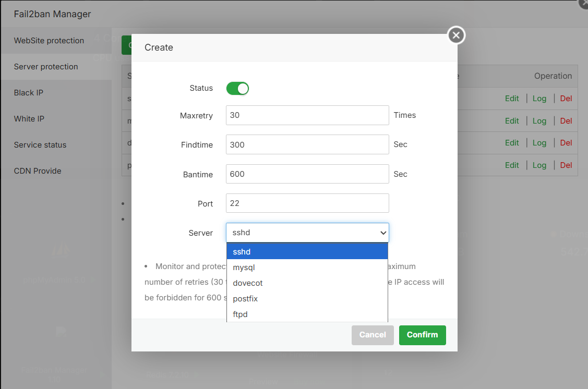Choose mysql in the dropdown list
The width and height of the screenshot is (588, 389).
coord(307,268)
